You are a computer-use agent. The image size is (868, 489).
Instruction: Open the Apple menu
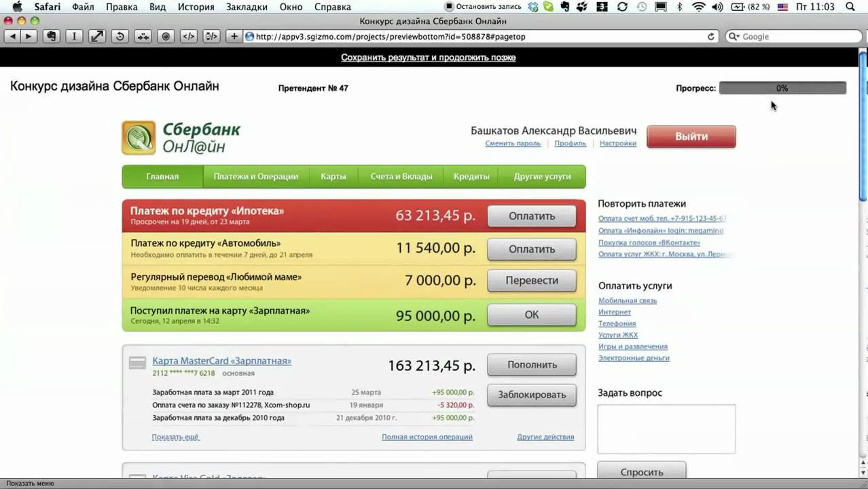pyautogui.click(x=17, y=7)
